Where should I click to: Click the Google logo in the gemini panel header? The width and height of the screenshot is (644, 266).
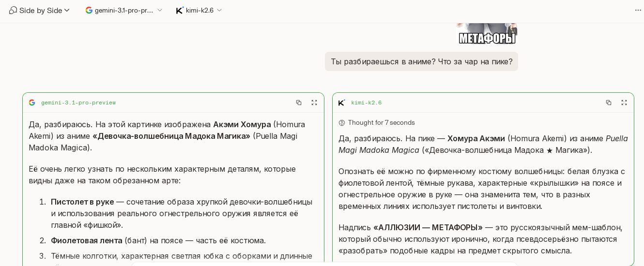pyautogui.click(x=32, y=103)
